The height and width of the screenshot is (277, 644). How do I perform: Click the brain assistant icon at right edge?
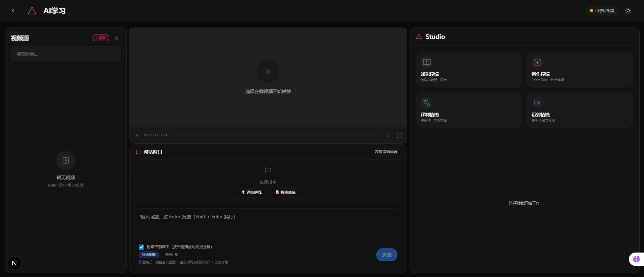click(636, 259)
